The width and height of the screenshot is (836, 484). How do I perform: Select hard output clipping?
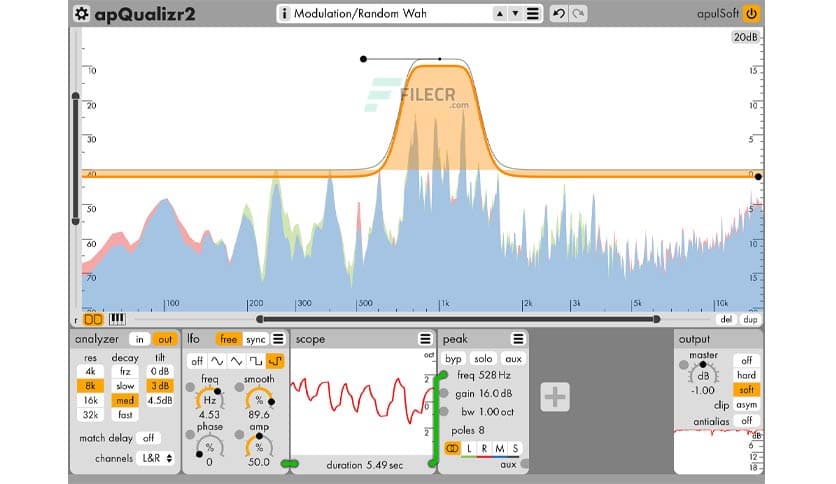coord(746,375)
